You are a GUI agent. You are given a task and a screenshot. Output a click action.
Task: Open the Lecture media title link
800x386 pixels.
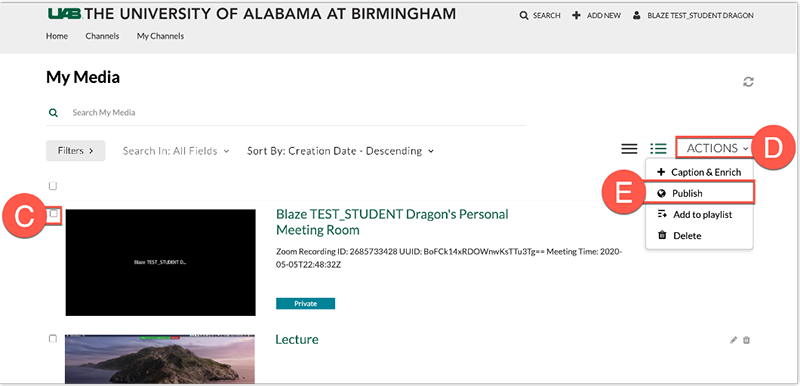pyautogui.click(x=297, y=340)
